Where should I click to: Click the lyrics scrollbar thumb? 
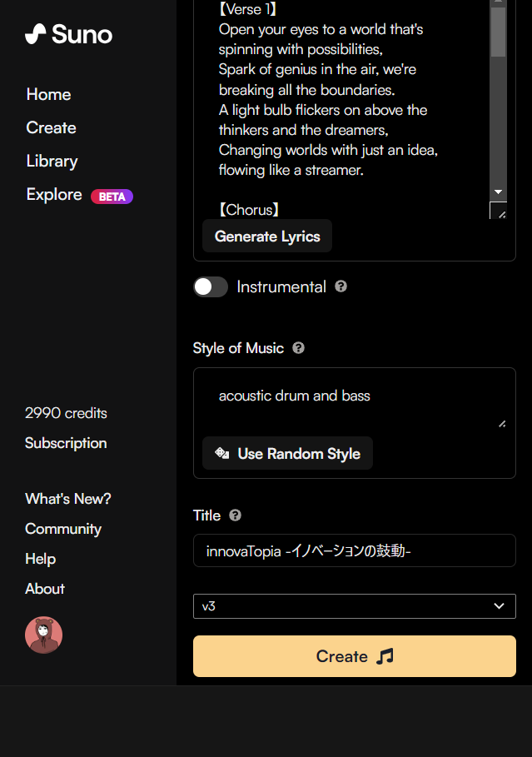click(498, 32)
